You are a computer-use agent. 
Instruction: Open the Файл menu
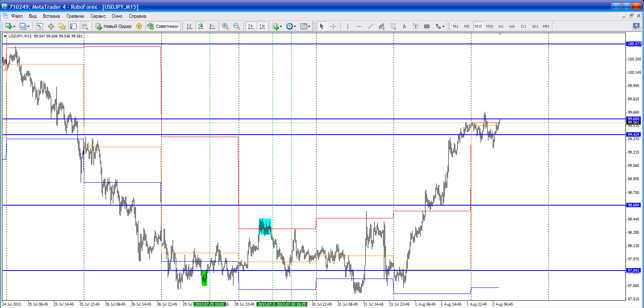coord(17,16)
